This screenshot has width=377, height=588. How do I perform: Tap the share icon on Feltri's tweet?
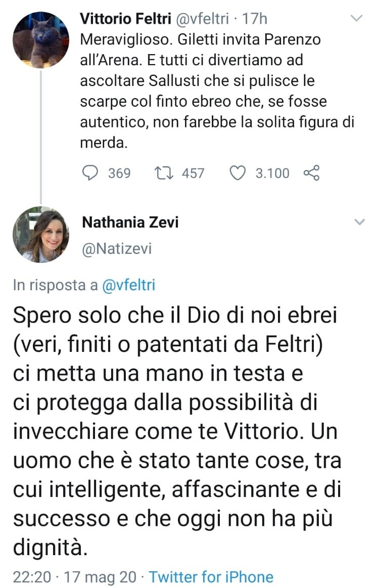pos(311,173)
